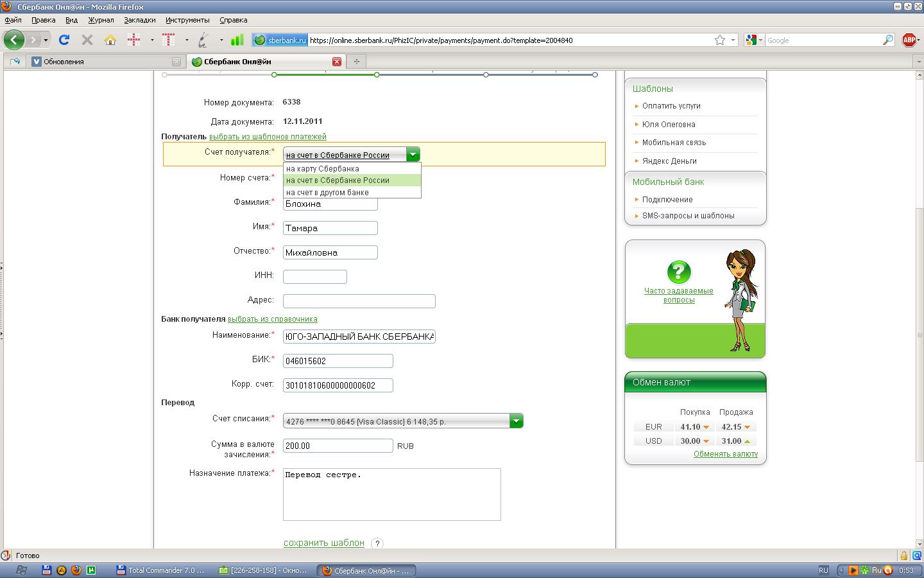Open the Adblock Plus dropdown arrow
Screen dimensions: 924x578
point(919,40)
